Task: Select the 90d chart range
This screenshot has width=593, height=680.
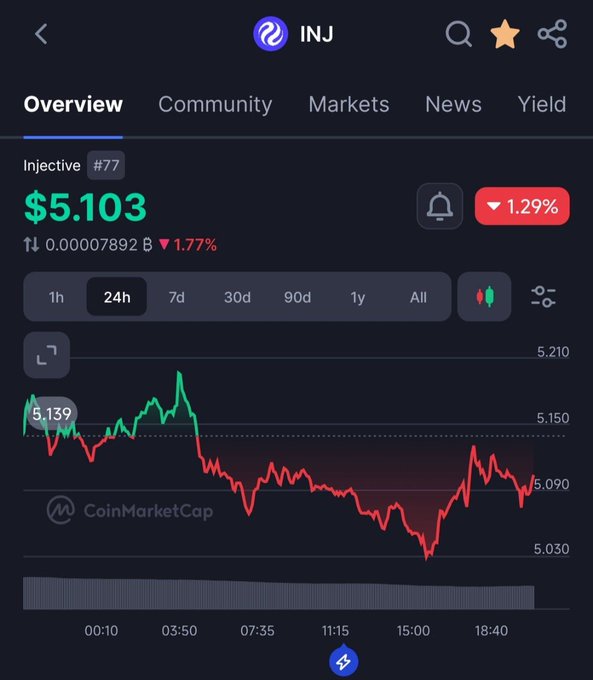Action: (297, 298)
